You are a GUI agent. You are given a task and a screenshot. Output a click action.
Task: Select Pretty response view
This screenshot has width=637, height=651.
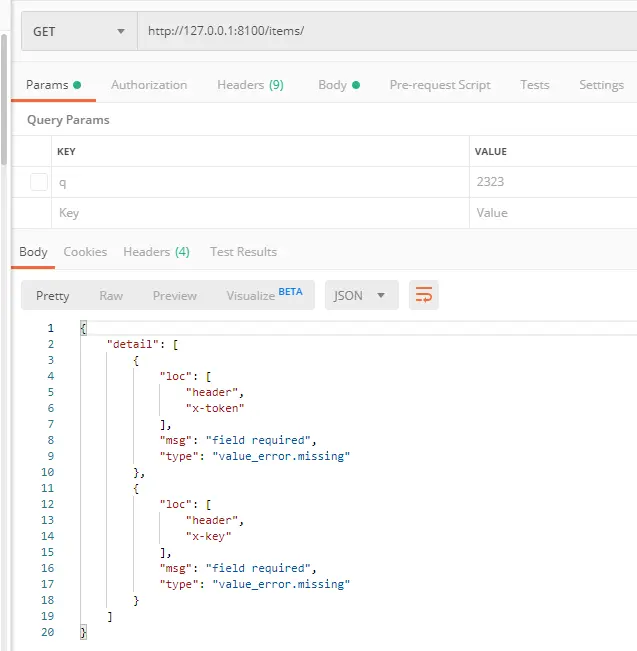click(53, 295)
